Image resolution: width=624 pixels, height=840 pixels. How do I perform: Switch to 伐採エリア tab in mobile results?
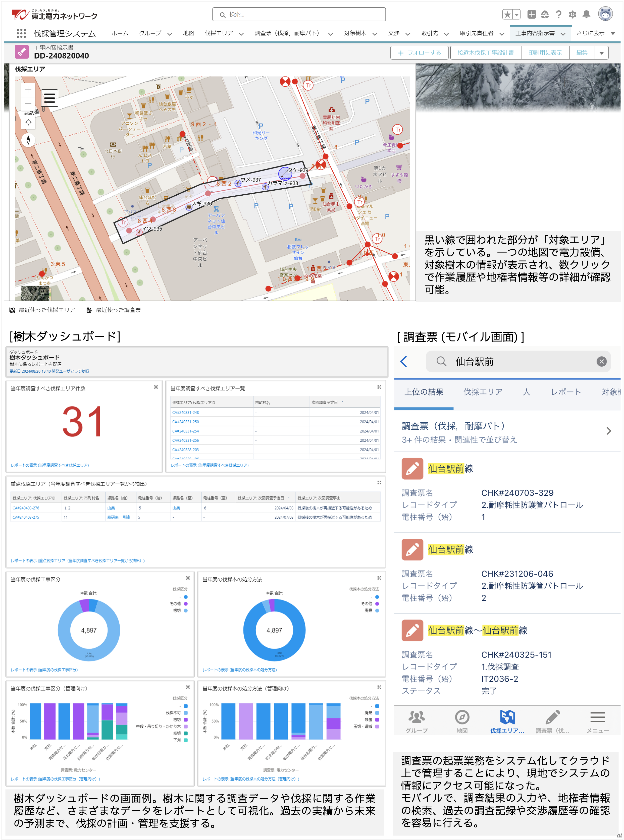pyautogui.click(x=483, y=392)
